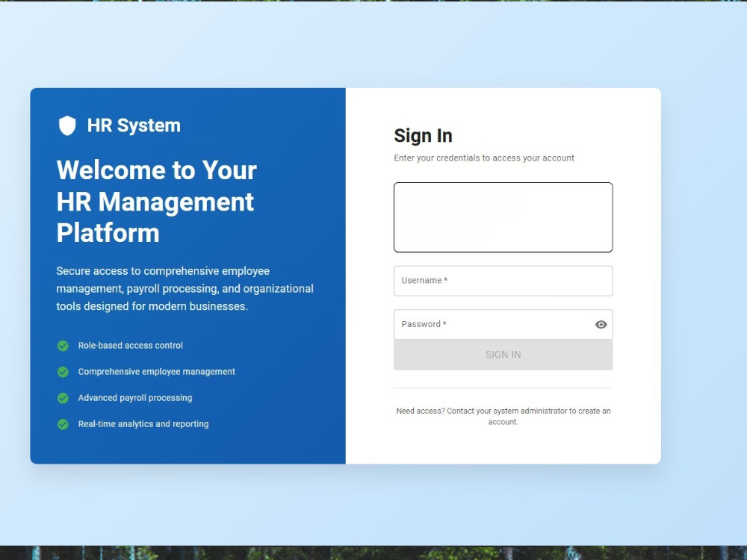Click "Enter your credentials to access your account" text
Image resolution: width=747 pixels, height=560 pixels.
coord(484,158)
